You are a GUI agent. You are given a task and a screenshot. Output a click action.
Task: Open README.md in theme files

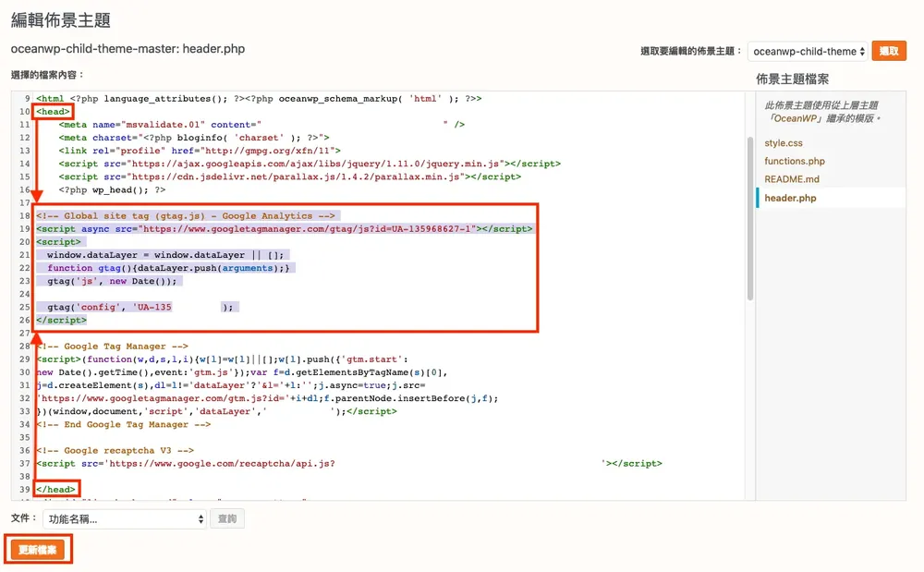tap(792, 179)
